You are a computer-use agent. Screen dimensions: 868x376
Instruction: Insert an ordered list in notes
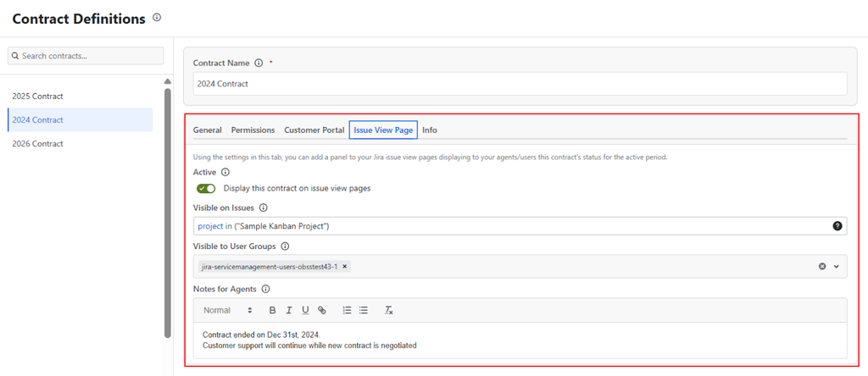pos(347,311)
